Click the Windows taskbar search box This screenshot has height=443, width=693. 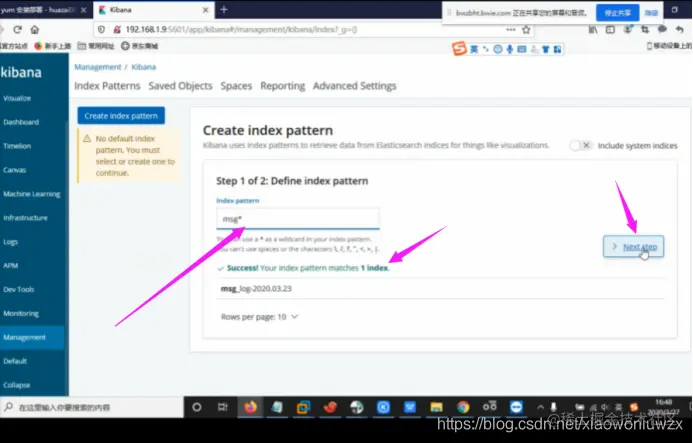[x=92, y=407]
